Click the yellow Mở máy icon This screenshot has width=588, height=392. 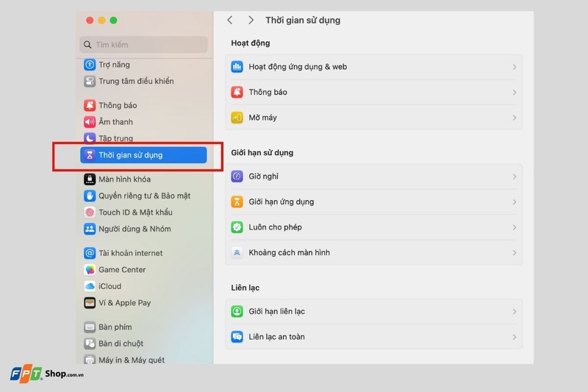tap(237, 118)
